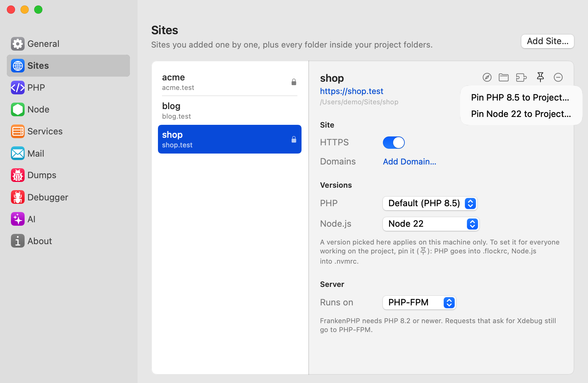Screen dimensions: 588x383
Task: Open the Debugger bug icon
Action: (x=18, y=197)
